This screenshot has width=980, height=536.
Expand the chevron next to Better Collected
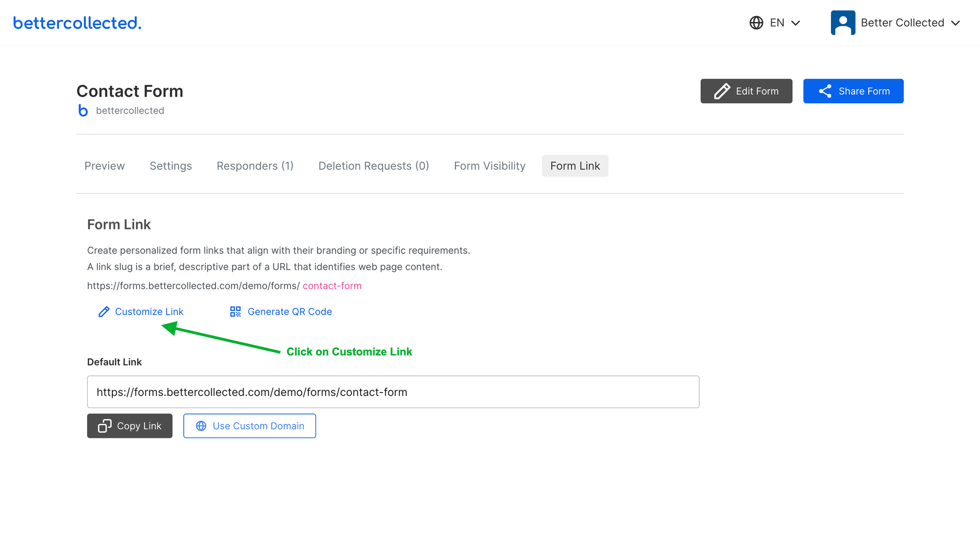tap(956, 23)
